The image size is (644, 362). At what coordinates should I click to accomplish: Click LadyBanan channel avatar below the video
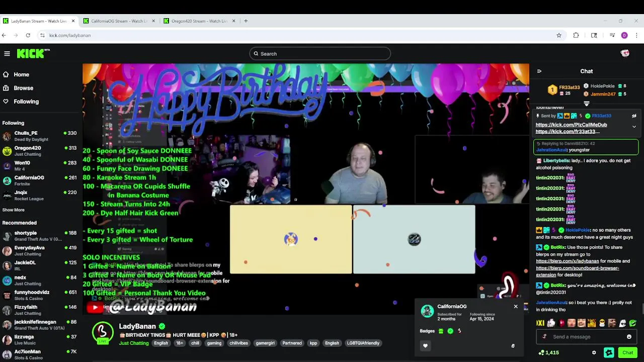tap(103, 332)
